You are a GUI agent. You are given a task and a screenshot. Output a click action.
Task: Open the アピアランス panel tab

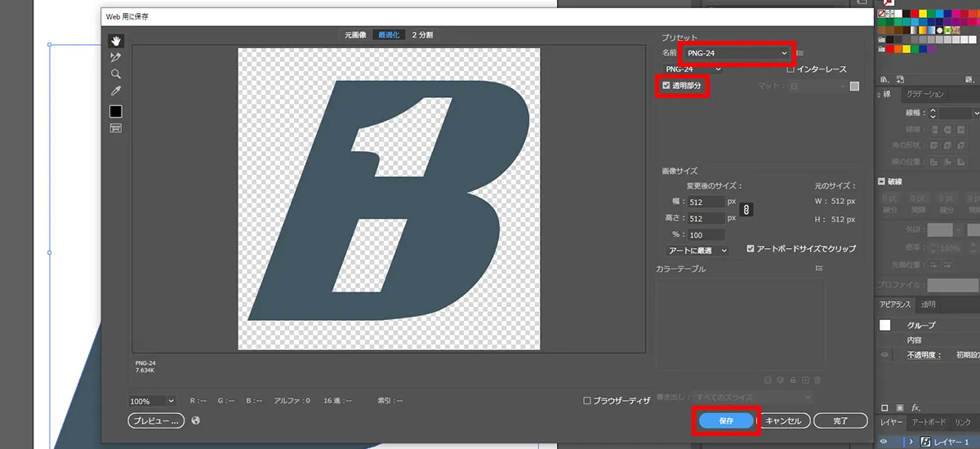tap(895, 305)
